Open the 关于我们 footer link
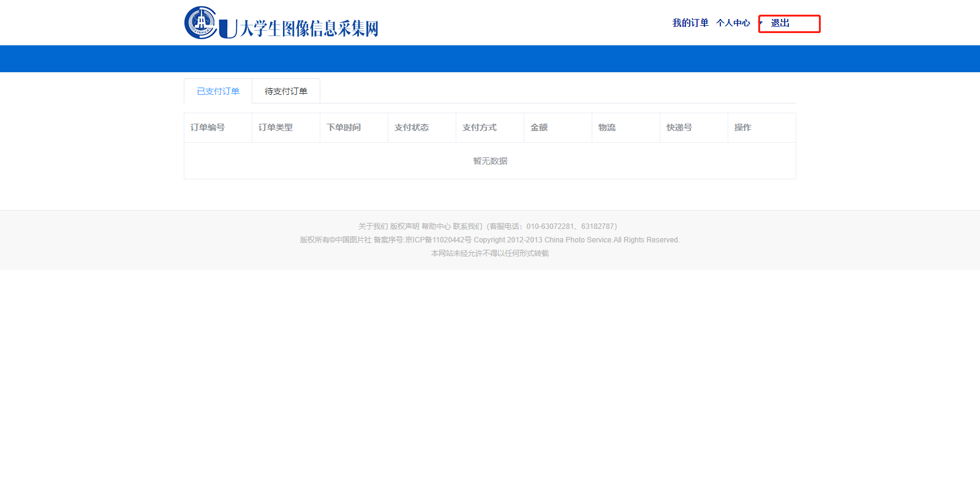Screen dimensions: 980x483 pyautogui.click(x=373, y=227)
